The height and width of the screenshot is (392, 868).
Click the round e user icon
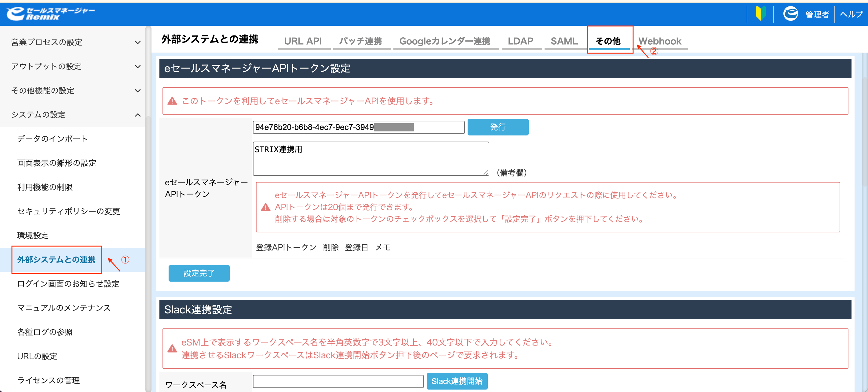click(790, 14)
